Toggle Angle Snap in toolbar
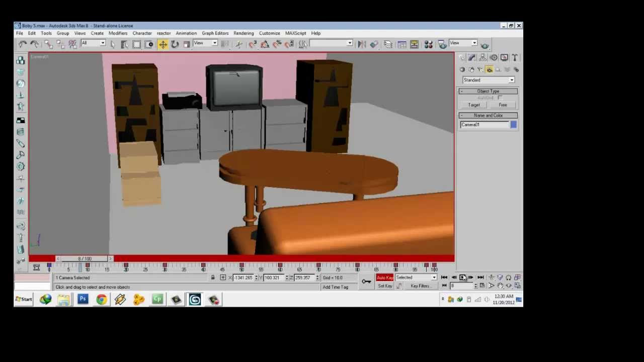 265,44
